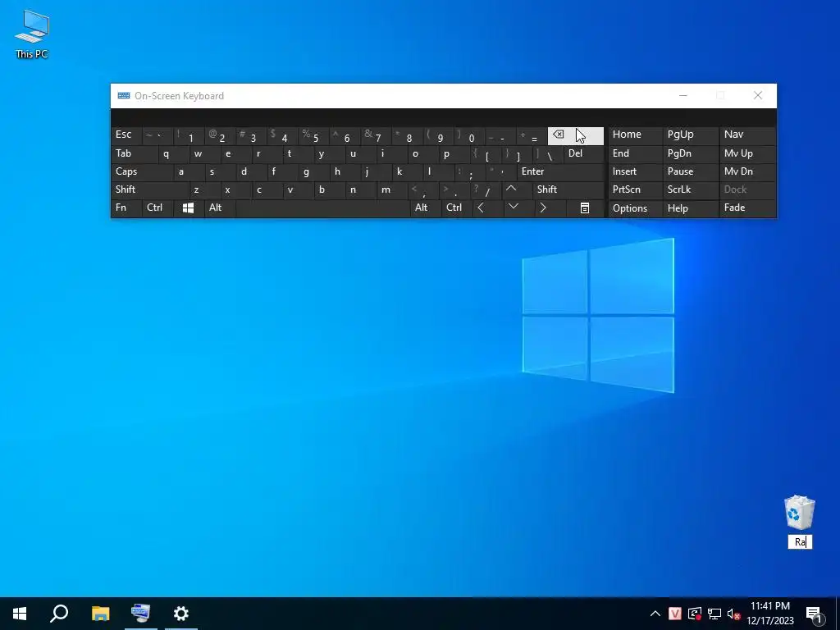Open the notification center icon
The image size is (840, 630).
point(813,614)
